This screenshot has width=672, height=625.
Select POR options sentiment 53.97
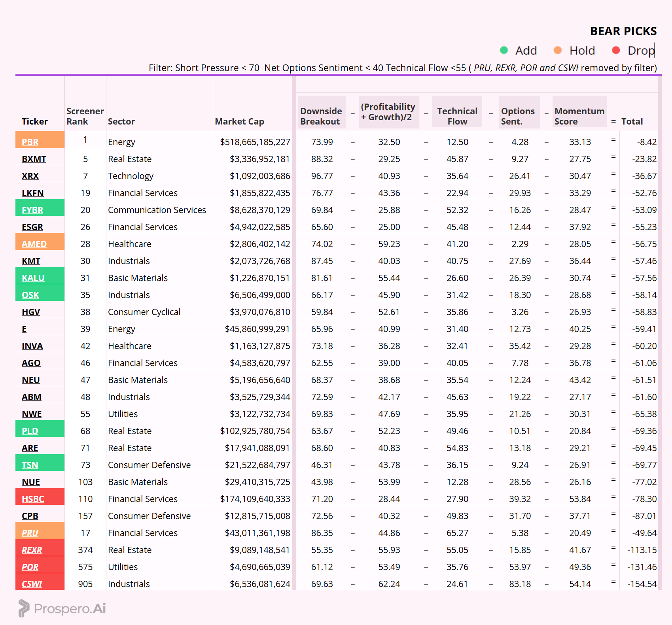(520, 567)
